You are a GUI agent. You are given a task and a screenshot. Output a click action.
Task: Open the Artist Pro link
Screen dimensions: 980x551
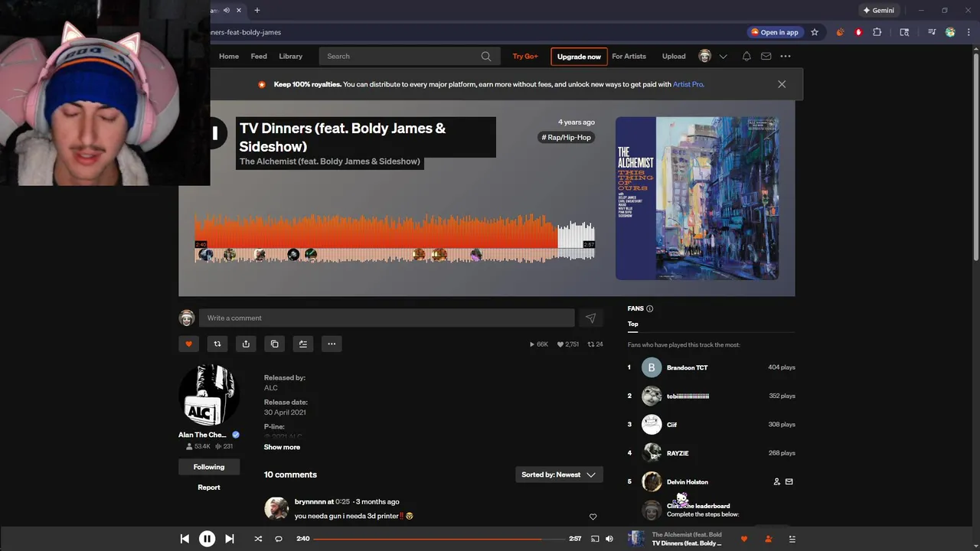pos(688,84)
